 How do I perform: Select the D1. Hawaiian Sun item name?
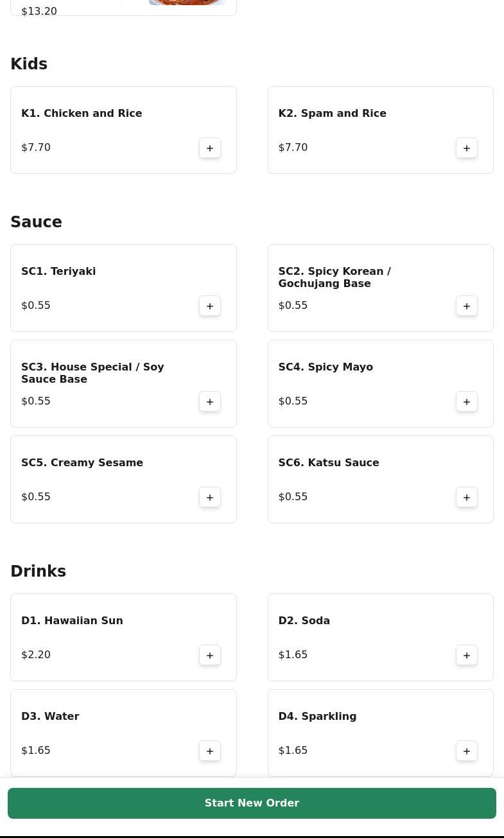coord(72,621)
